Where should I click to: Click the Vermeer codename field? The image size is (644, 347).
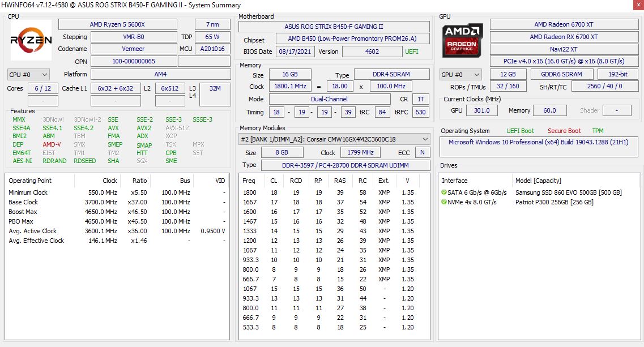point(134,49)
